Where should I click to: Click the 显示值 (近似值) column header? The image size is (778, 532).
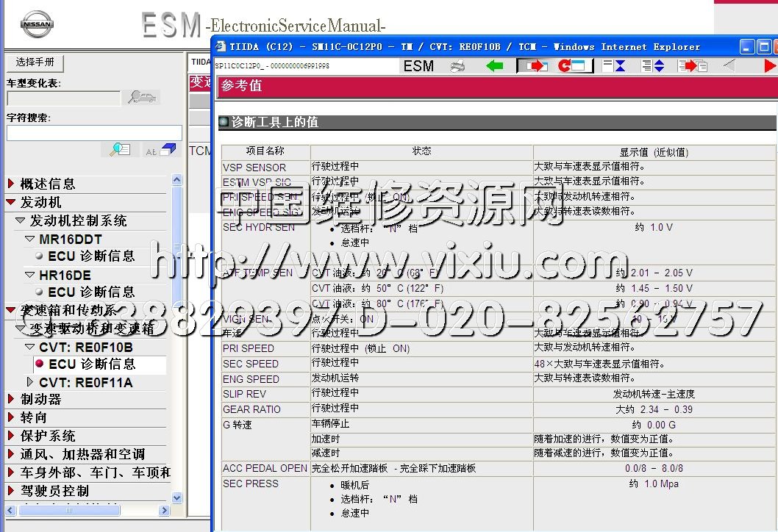(654, 152)
